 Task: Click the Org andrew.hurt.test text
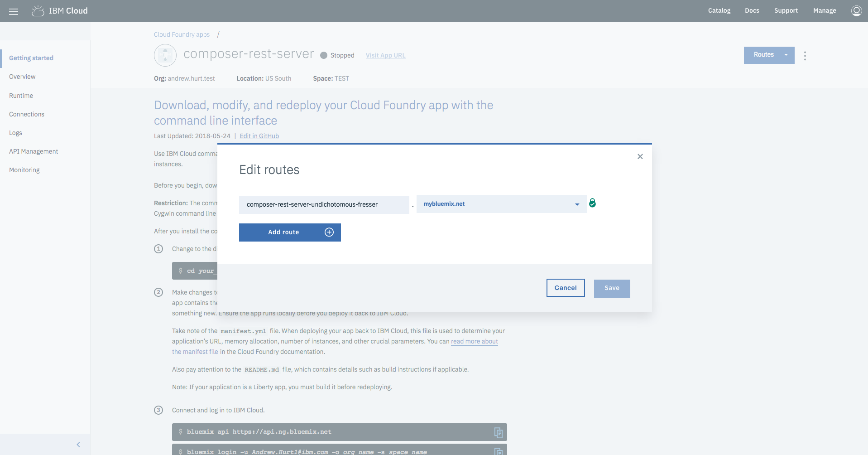(x=184, y=78)
